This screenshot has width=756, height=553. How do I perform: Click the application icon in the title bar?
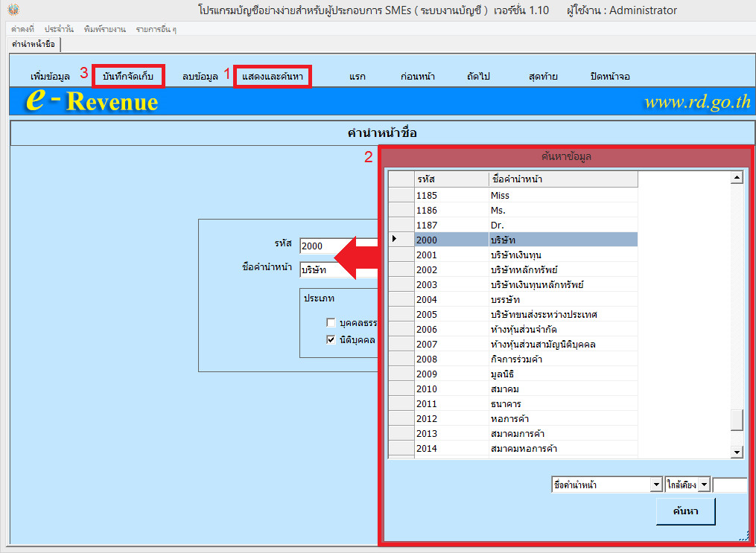pyautogui.click(x=13, y=10)
